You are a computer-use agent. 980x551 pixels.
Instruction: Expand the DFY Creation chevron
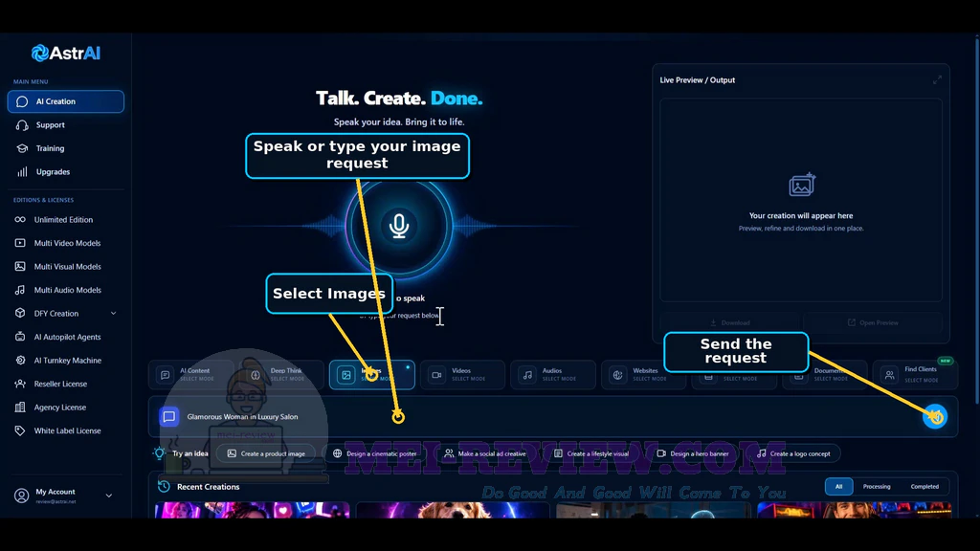pyautogui.click(x=113, y=313)
